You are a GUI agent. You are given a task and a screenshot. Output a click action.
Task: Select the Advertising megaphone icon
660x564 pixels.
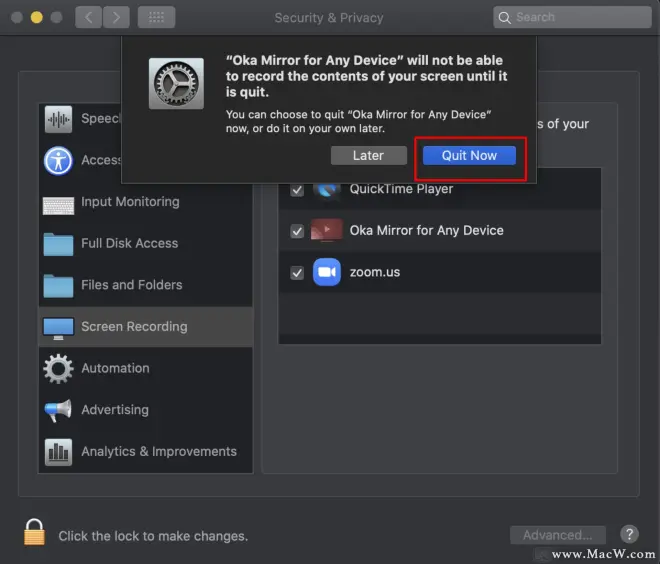coord(58,410)
